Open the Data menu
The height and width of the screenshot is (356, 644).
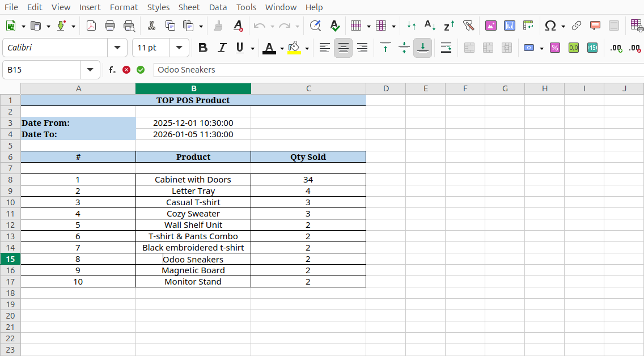218,7
